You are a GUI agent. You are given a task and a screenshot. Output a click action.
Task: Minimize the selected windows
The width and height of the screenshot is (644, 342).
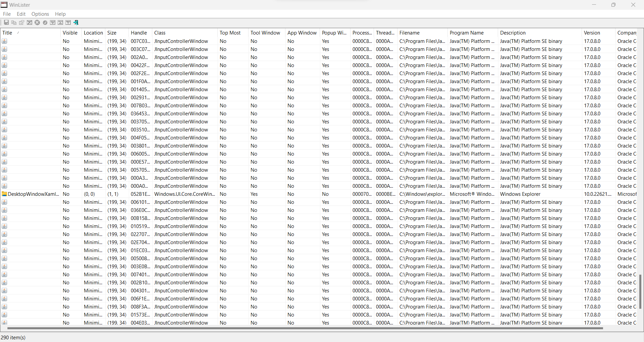point(53,22)
